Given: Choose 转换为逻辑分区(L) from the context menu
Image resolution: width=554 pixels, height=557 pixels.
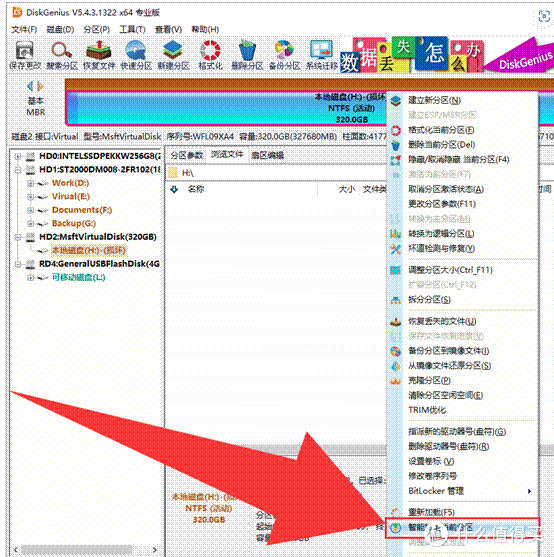Looking at the screenshot, I should point(463,234).
